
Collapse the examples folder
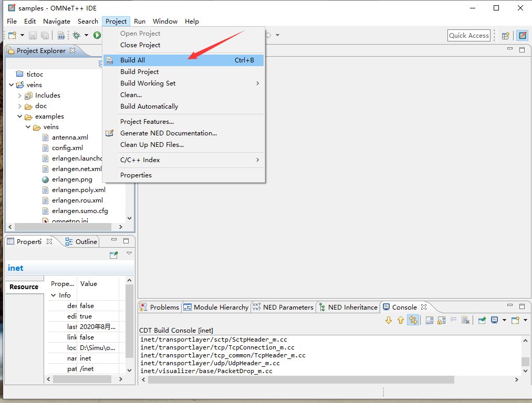click(19, 116)
